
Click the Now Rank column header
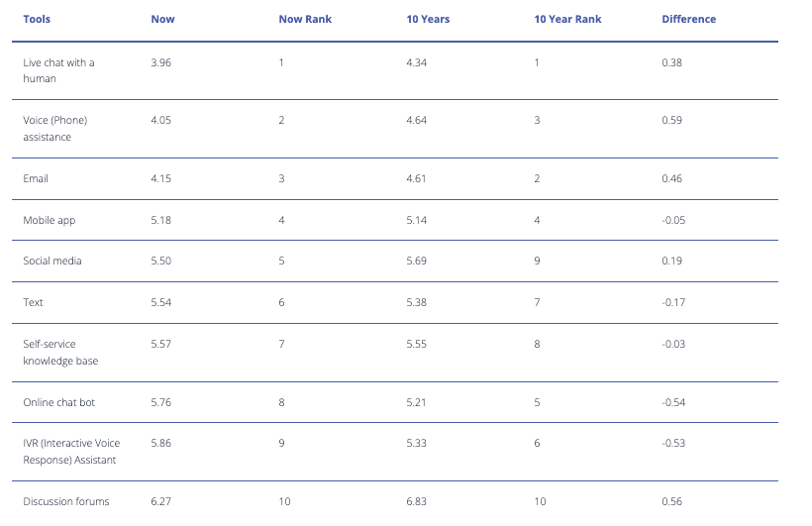click(x=305, y=19)
